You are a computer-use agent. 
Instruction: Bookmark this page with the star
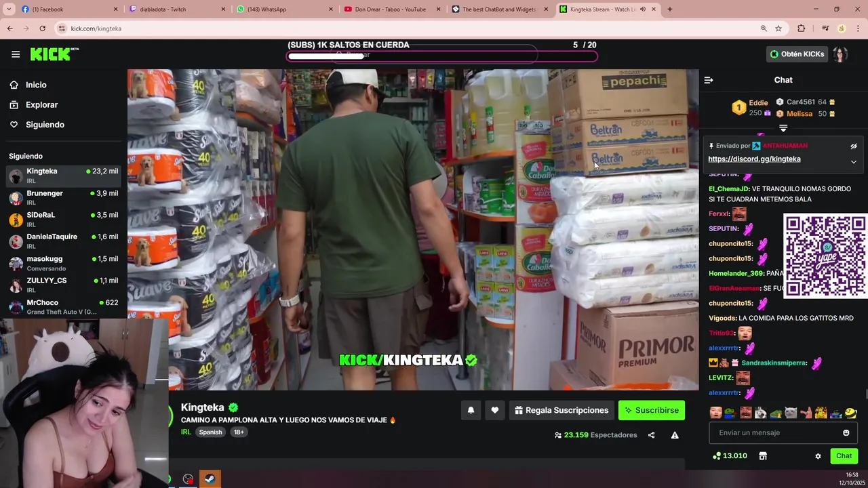tap(778, 28)
